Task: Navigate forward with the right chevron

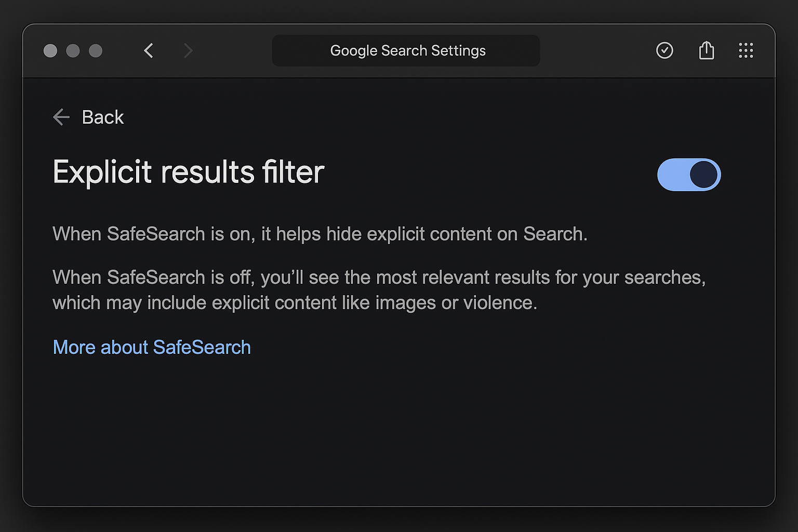Action: point(188,50)
